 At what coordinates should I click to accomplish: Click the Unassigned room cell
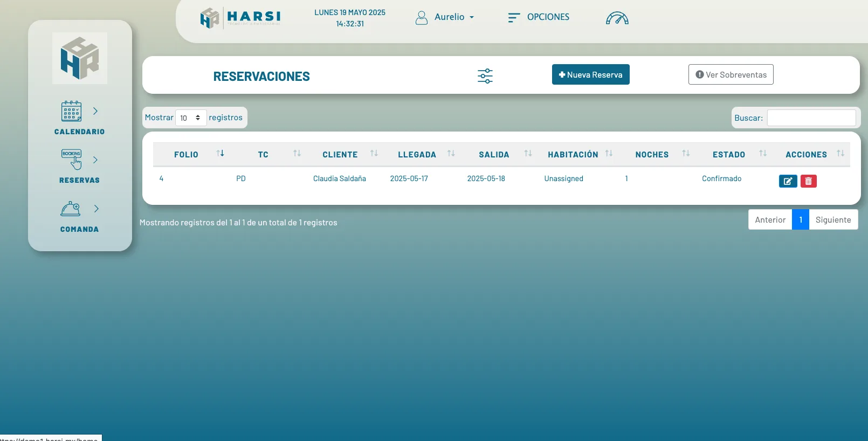pos(563,178)
